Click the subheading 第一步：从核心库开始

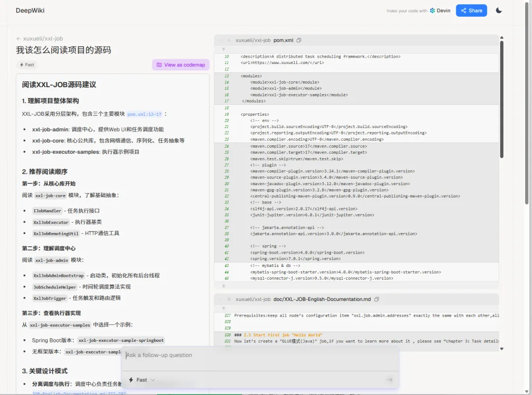tap(49, 184)
